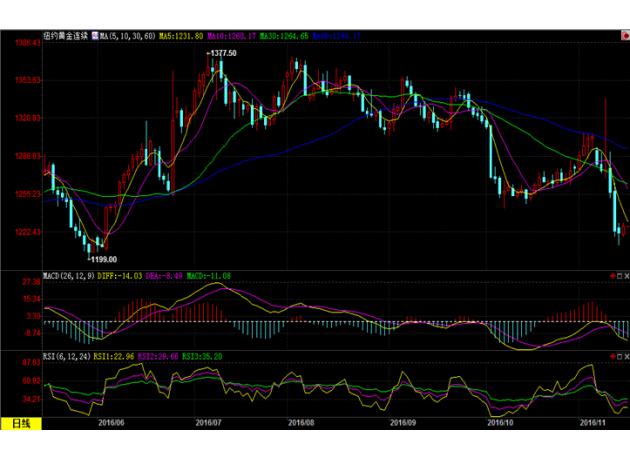The height and width of the screenshot is (461, 630).
Task: Open the MA(5,10,30,60) indicator settings label
Action: pyautogui.click(x=128, y=37)
